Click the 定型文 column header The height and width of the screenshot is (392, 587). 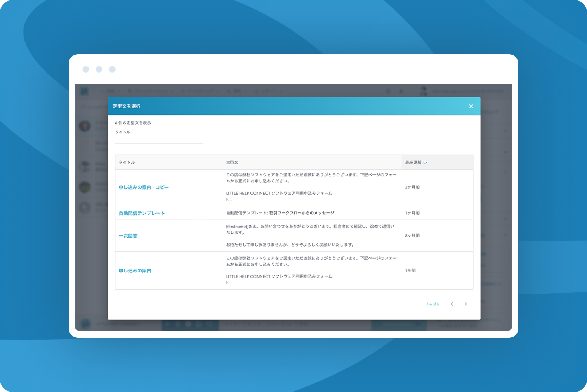(x=232, y=163)
